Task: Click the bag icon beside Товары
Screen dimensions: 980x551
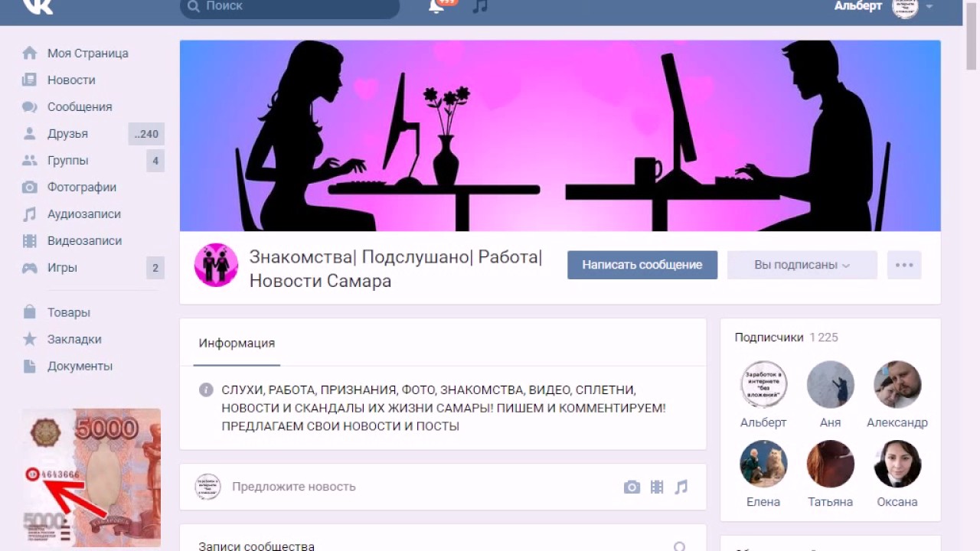Action: [30, 312]
